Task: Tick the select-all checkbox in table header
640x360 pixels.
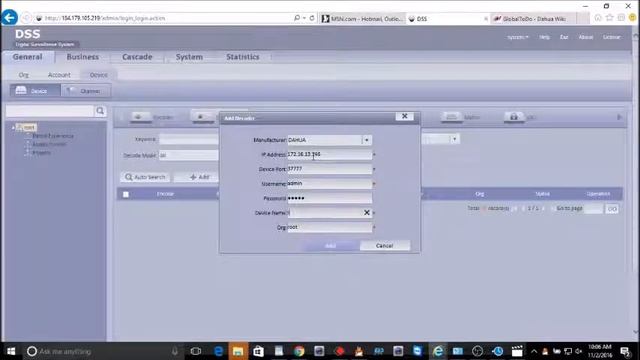Action: pos(126,194)
